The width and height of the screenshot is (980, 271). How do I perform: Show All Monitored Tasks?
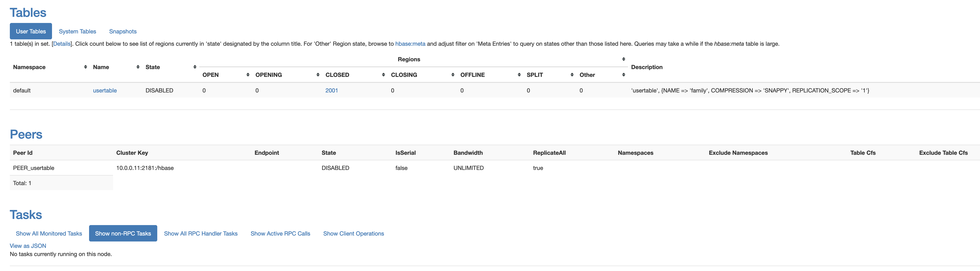coord(49,234)
